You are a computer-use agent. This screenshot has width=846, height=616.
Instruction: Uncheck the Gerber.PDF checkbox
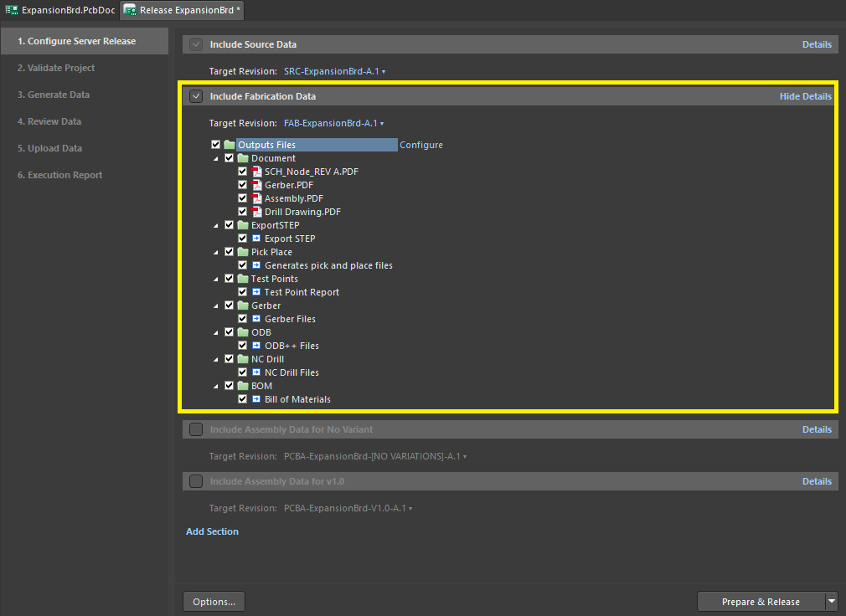(242, 185)
